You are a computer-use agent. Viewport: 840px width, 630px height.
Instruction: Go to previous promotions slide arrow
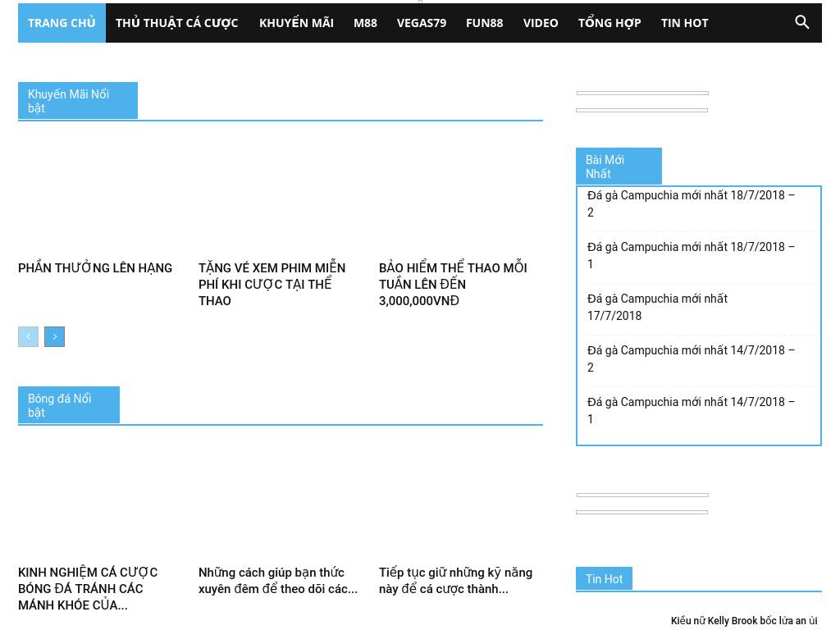click(28, 337)
